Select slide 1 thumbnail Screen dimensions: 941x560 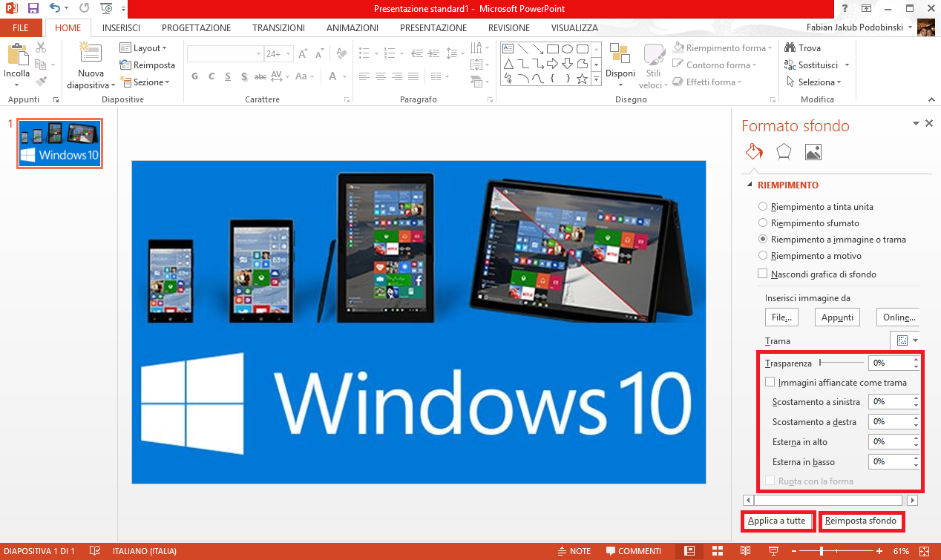tap(59, 144)
